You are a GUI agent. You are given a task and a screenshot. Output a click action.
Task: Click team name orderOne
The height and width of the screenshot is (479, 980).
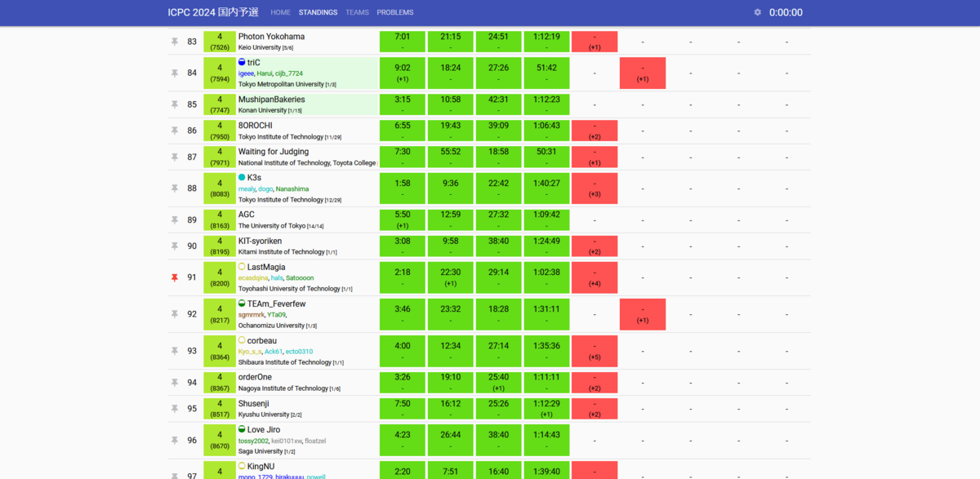tap(255, 377)
